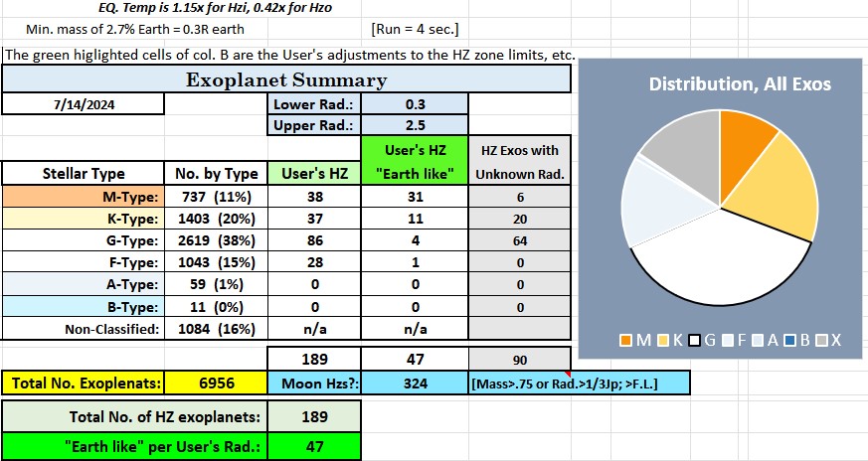Select the 'No. by Type' column header
The width and height of the screenshot is (868, 461).
217,174
